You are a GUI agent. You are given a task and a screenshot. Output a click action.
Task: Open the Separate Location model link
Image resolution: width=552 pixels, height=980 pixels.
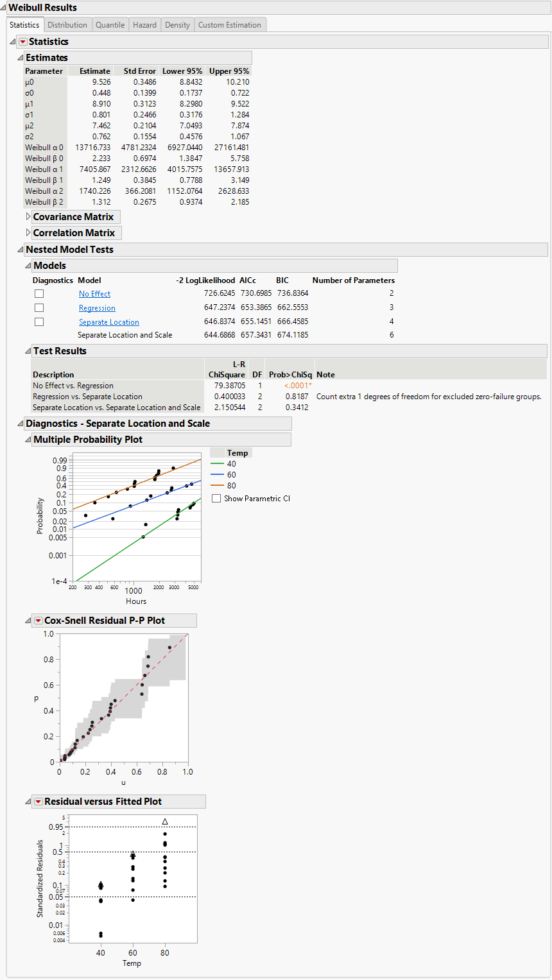(x=109, y=322)
